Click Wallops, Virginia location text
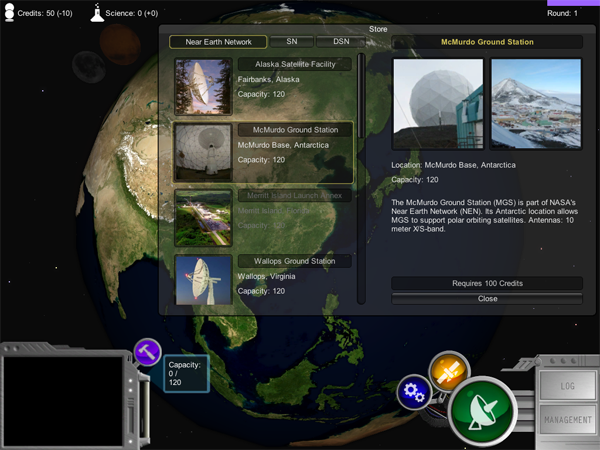The image size is (600, 450). tap(266, 276)
